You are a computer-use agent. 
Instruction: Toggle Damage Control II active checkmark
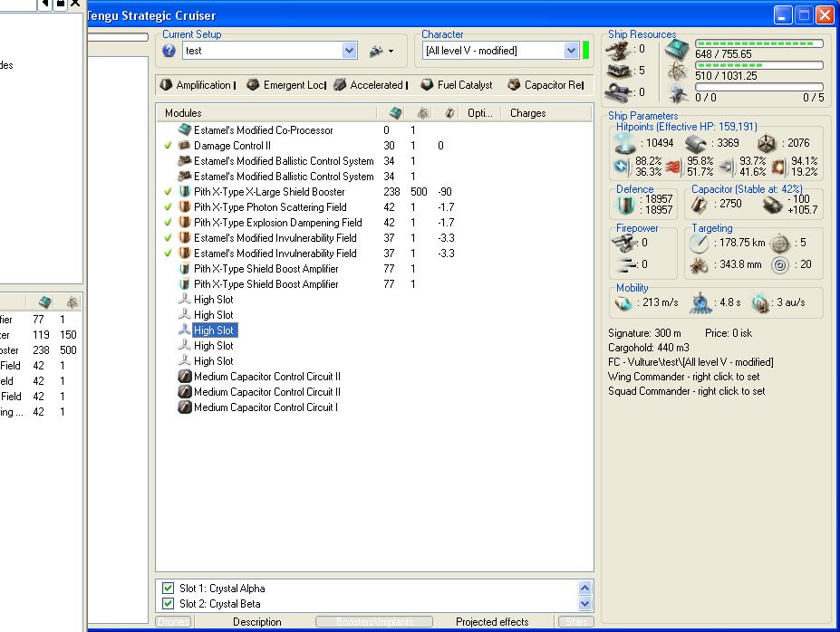168,146
